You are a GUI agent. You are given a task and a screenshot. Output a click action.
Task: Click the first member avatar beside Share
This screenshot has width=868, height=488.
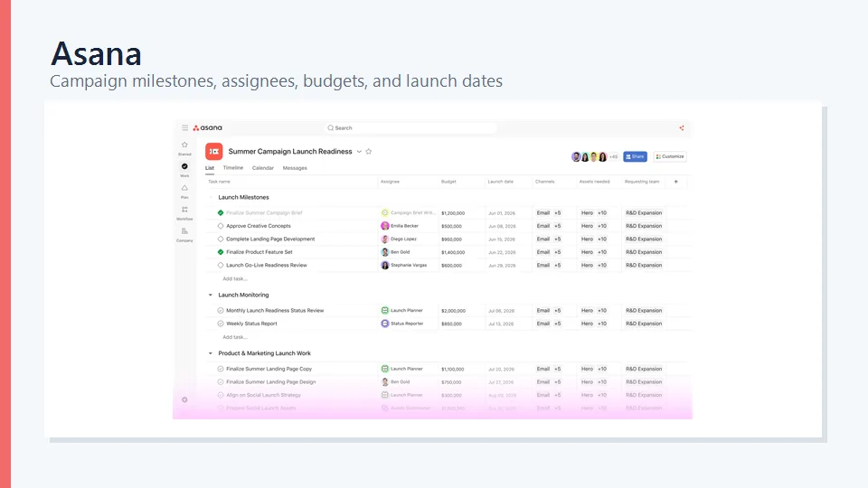[576, 156]
